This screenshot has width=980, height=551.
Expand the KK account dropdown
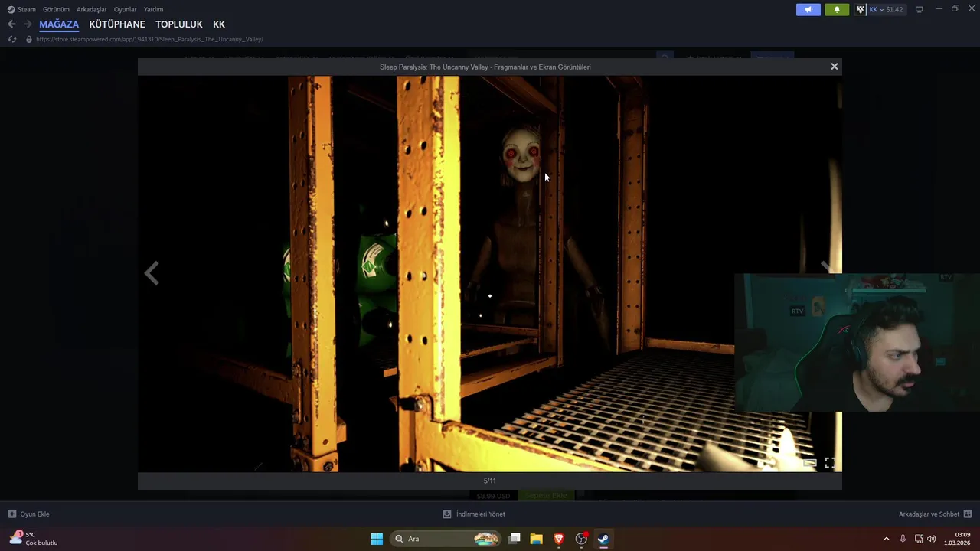(x=881, y=9)
